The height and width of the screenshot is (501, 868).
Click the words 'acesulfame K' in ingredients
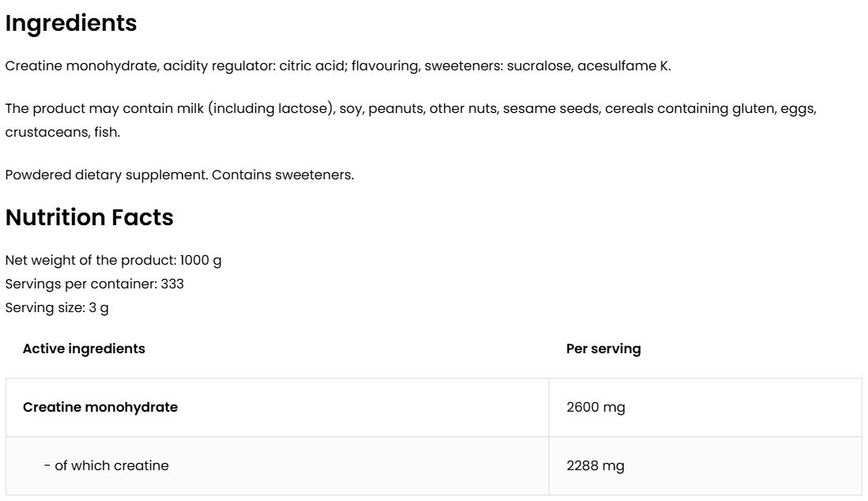[624, 66]
